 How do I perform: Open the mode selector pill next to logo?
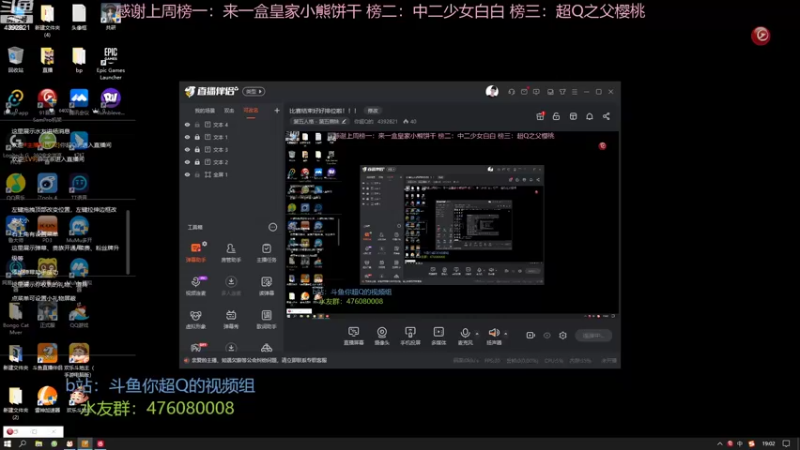(x=253, y=91)
